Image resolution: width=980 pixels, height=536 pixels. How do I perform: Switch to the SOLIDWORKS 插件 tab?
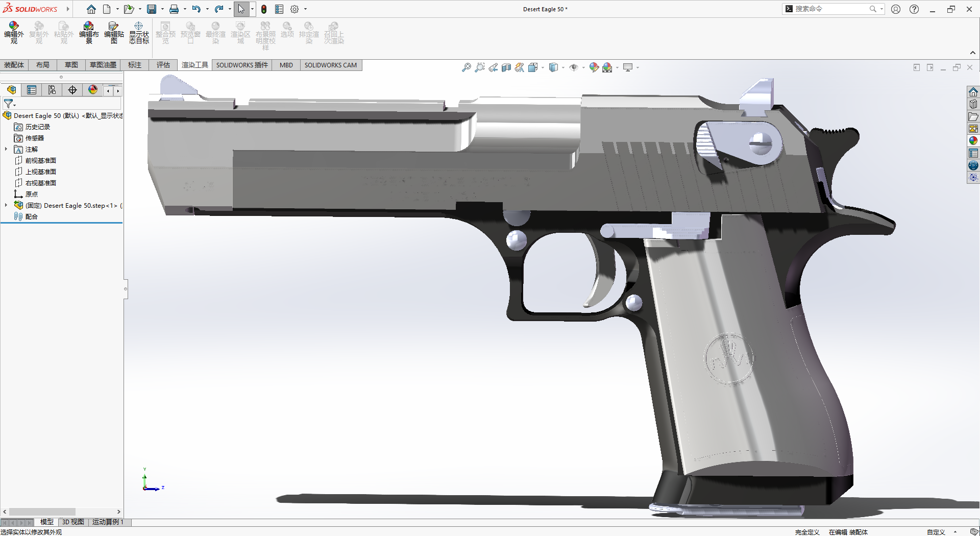pos(242,65)
